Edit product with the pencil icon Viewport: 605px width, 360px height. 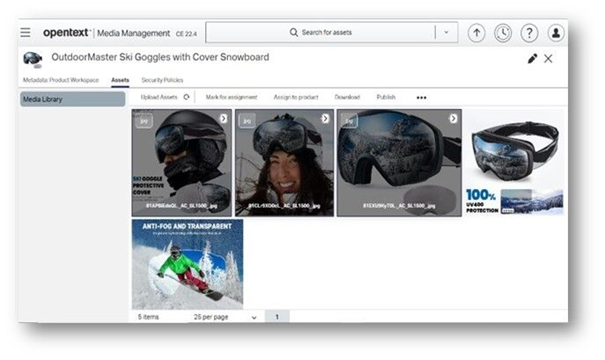point(532,59)
